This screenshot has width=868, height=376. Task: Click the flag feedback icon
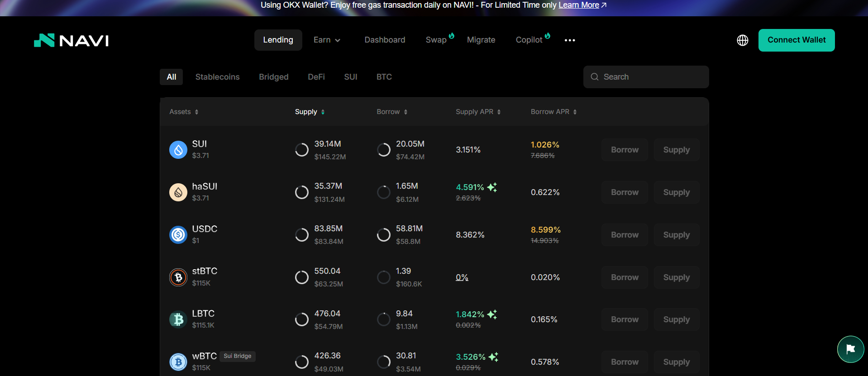point(850,349)
